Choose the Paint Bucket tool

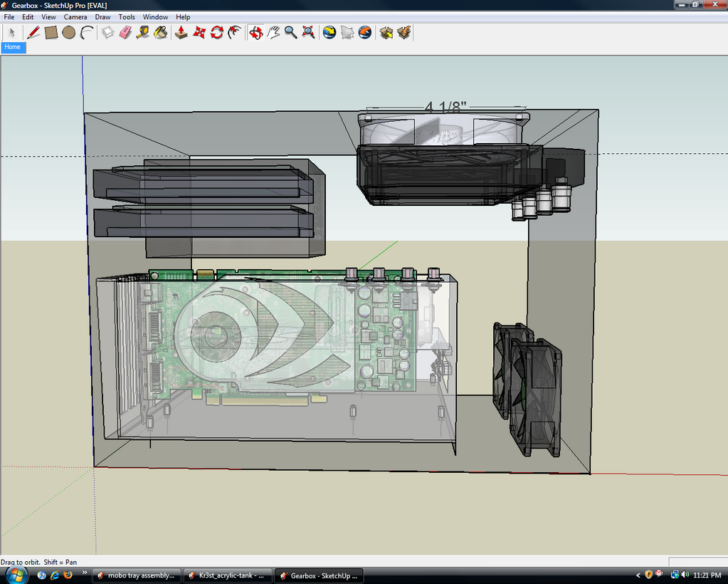pos(161,33)
